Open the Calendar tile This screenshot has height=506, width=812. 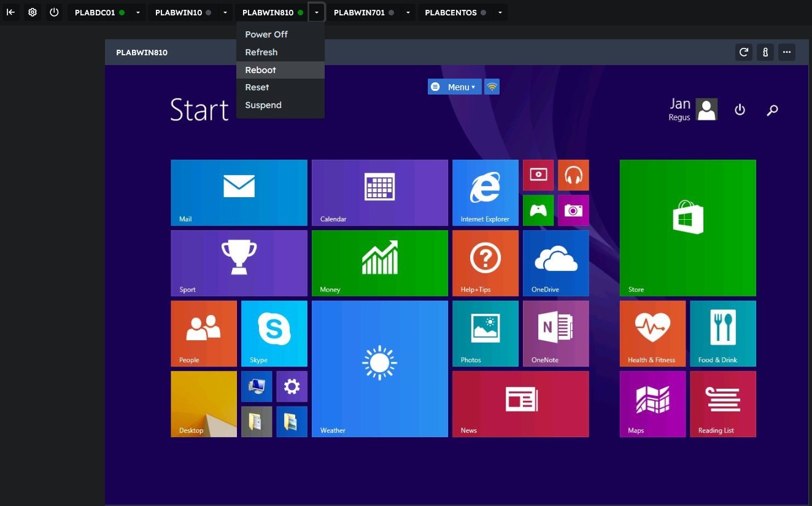(x=380, y=193)
